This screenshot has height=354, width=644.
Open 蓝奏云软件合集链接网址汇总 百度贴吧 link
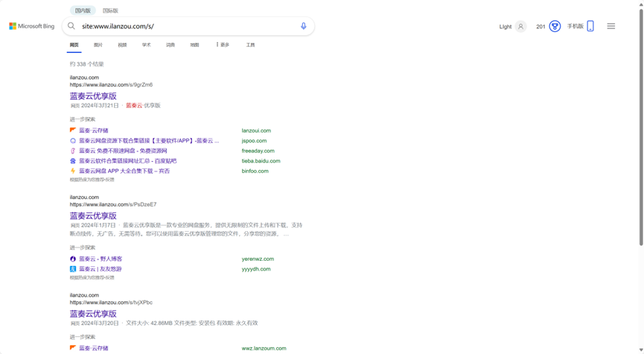128,161
